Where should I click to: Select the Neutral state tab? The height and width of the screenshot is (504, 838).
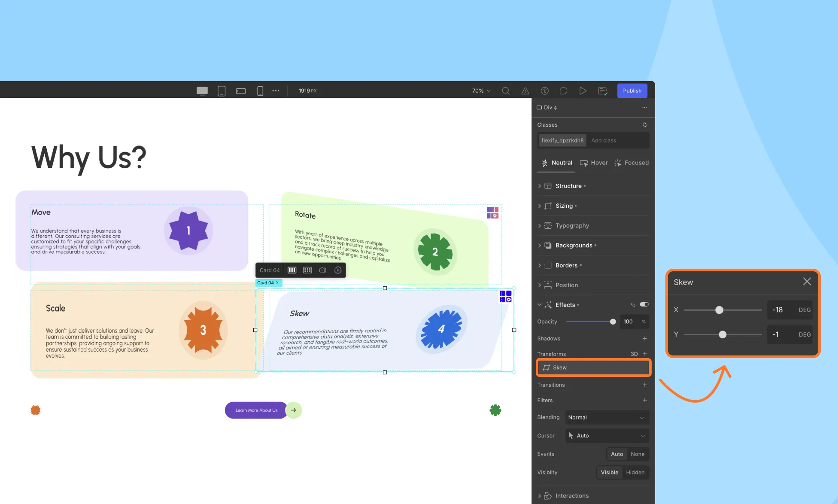[557, 163]
